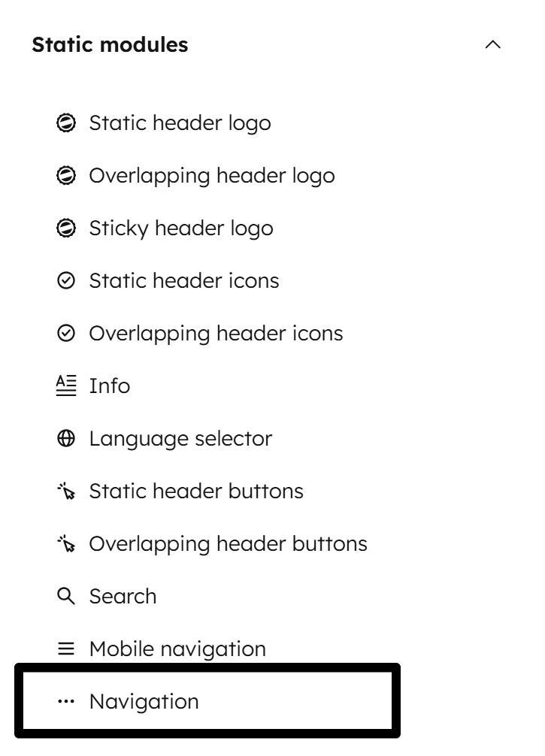Select the Overlapping header logo module icon
The width and height of the screenshot is (545, 756).
click(67, 175)
